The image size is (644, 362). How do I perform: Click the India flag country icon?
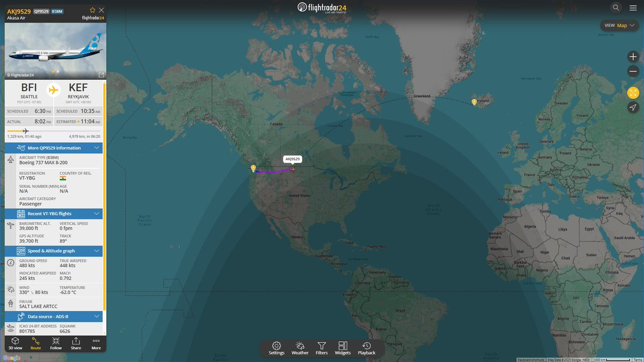tap(63, 178)
